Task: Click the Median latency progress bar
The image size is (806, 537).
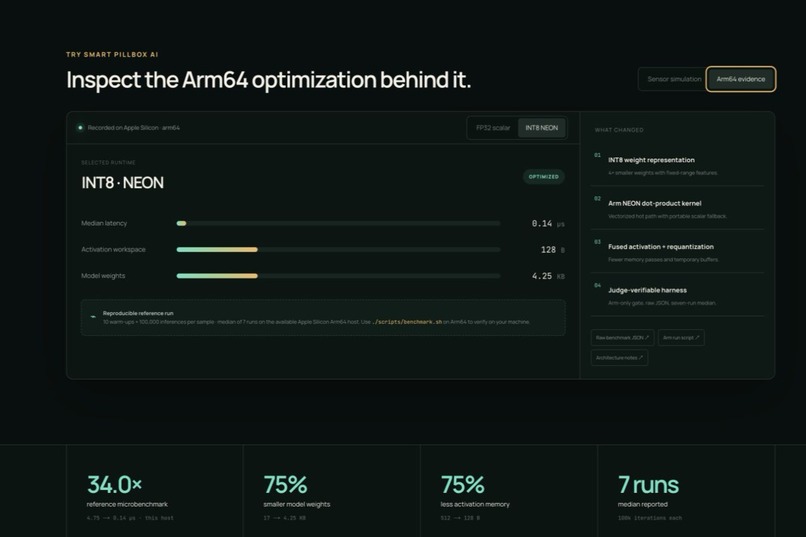Action: coord(338,224)
